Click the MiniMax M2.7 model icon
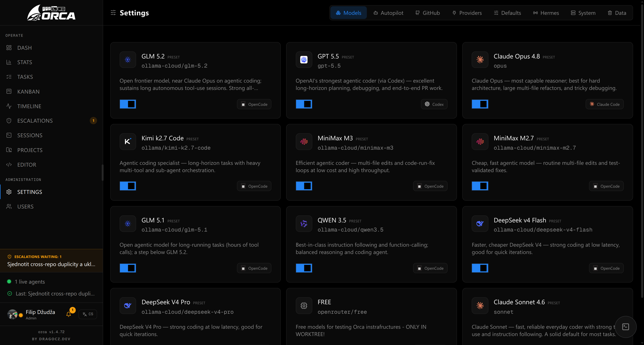The height and width of the screenshot is (345, 644). point(480,142)
